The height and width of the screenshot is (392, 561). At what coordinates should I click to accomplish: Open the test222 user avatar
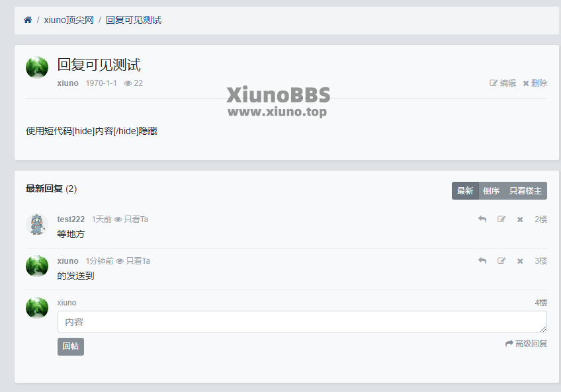[37, 225]
